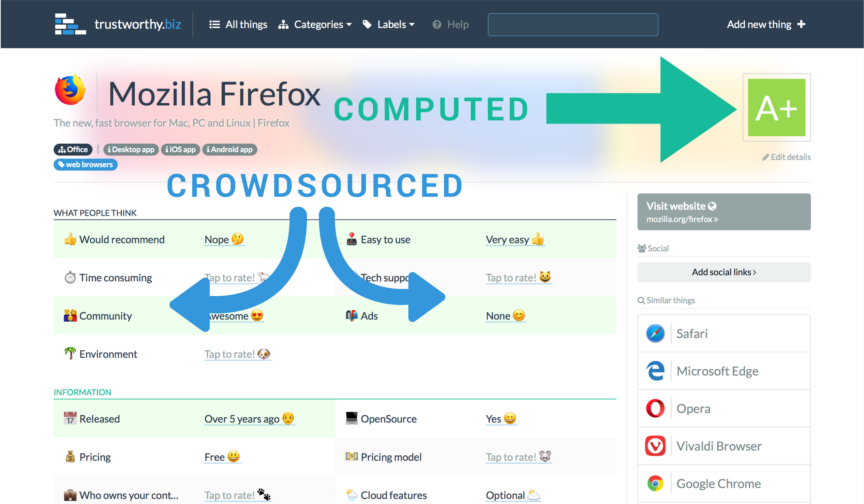Click the A+ grade badge

pyautogui.click(x=776, y=108)
